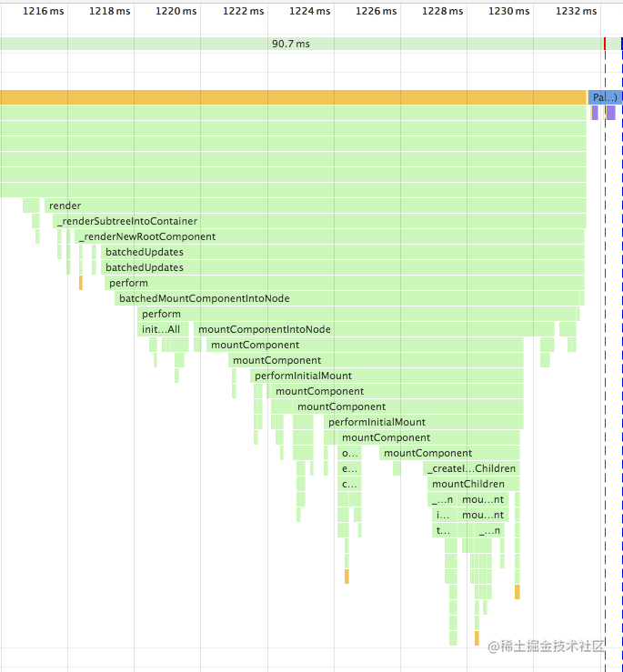Click the 1228 ms ruler label

coord(443,11)
